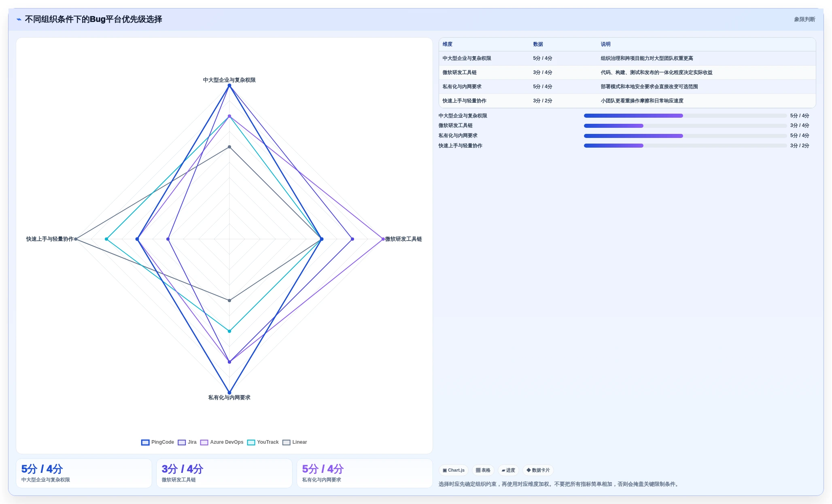The height and width of the screenshot is (504, 832).
Task: Click the 维度 column header
Action: (448, 44)
